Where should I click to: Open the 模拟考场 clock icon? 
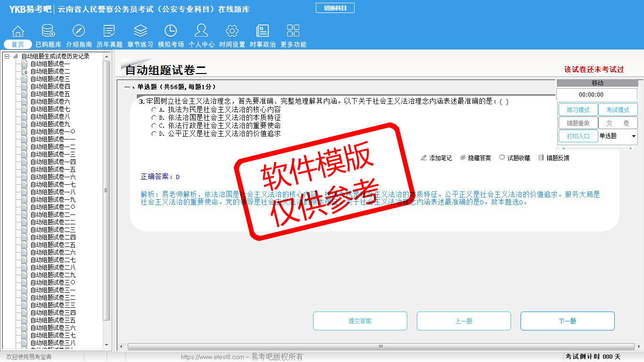tap(171, 32)
